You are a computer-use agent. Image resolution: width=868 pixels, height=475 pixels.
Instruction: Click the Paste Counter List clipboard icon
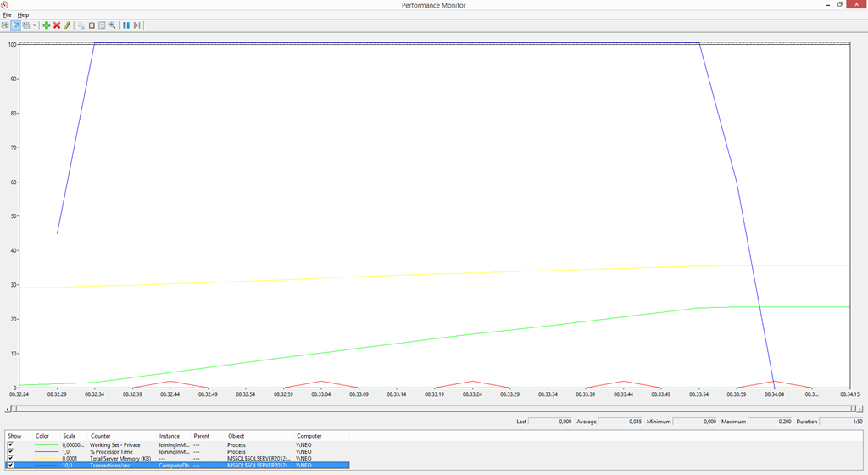92,25
